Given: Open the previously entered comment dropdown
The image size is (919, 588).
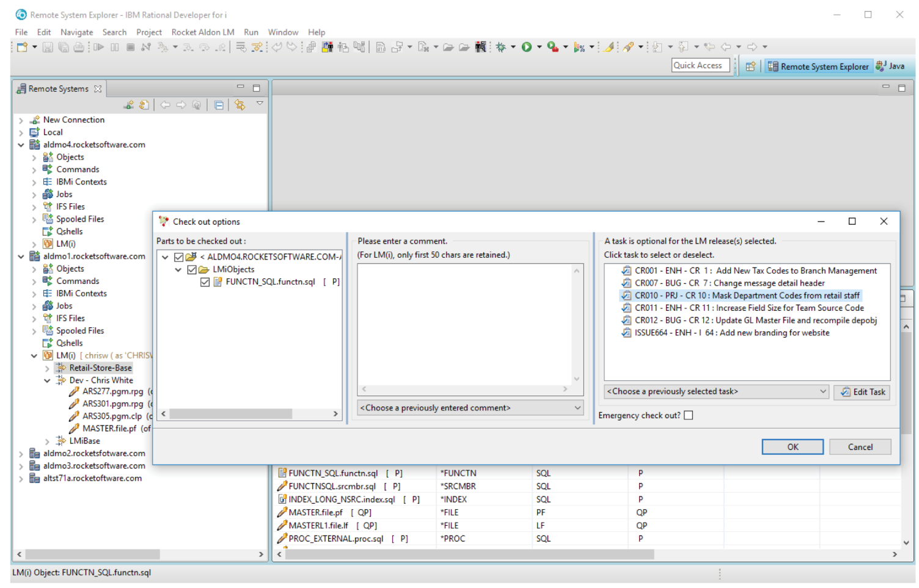Looking at the screenshot, I should click(x=470, y=408).
